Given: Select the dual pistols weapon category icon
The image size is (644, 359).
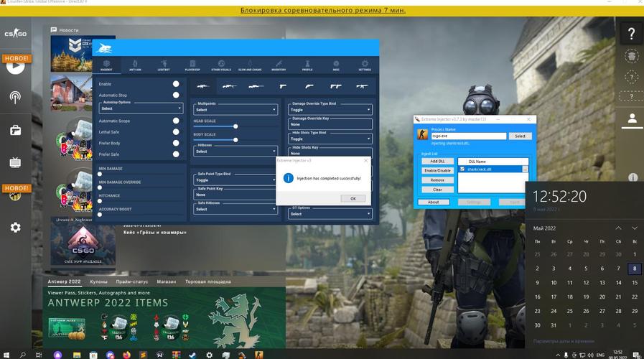Looking at the screenshot, I should [x=335, y=86].
